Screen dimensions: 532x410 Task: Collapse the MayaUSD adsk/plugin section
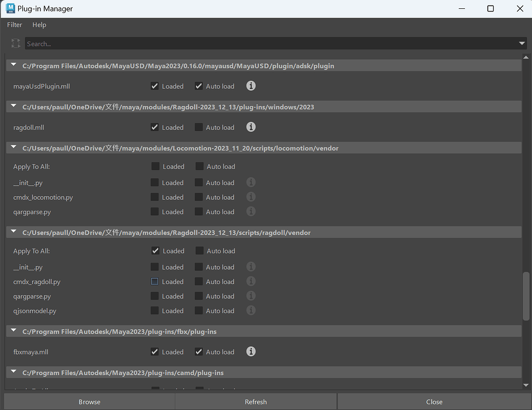[14, 66]
